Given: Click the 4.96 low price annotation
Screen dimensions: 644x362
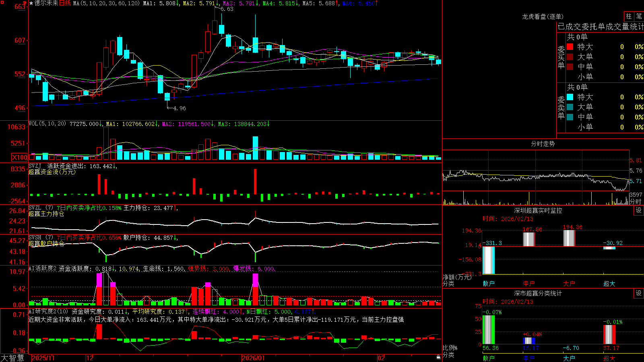Looking at the screenshot, I should (x=180, y=108).
